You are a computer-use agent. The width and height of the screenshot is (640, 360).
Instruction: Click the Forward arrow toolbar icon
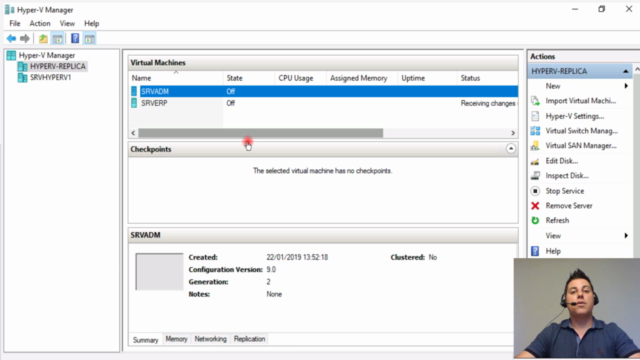(x=25, y=39)
